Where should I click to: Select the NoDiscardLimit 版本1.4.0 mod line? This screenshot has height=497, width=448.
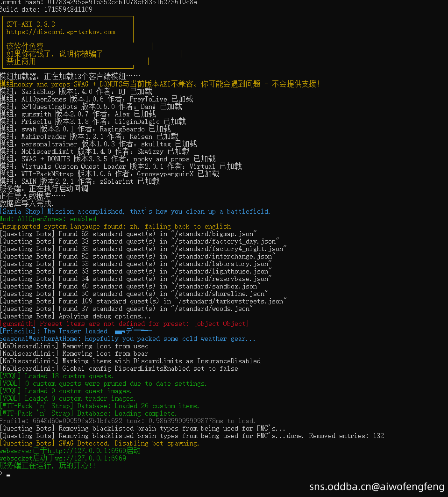pyautogui.click(x=95, y=151)
